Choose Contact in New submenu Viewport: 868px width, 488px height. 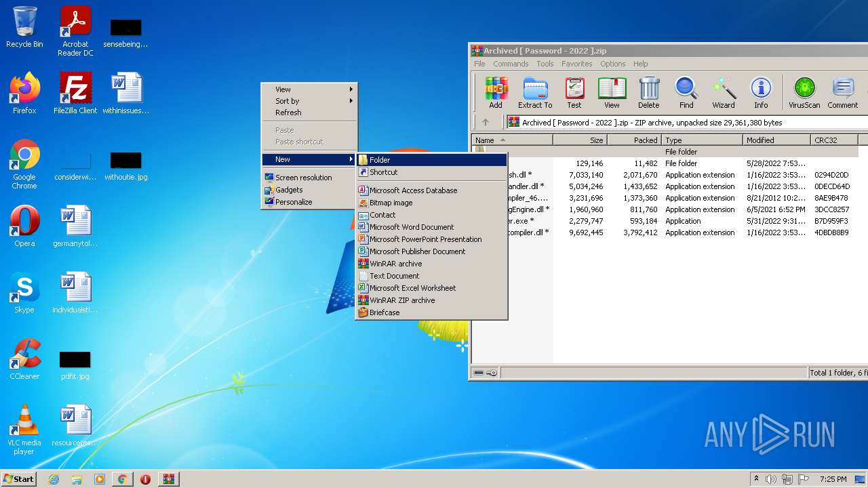pos(432,215)
